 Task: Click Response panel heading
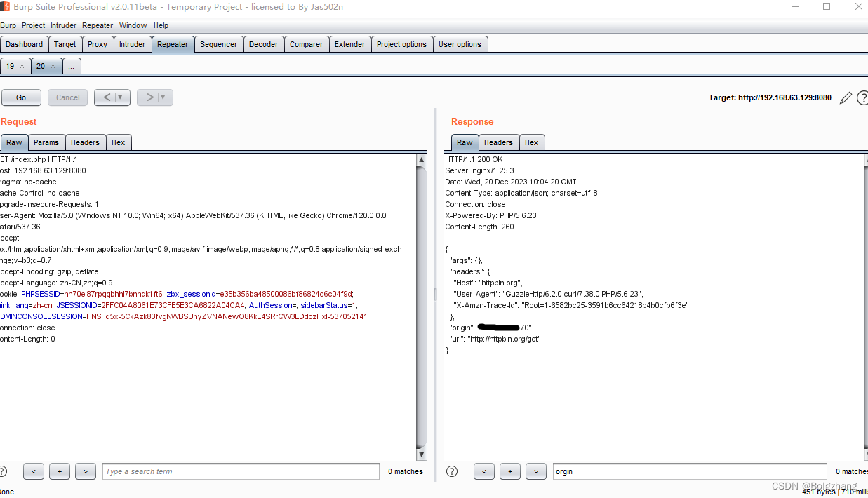click(472, 121)
